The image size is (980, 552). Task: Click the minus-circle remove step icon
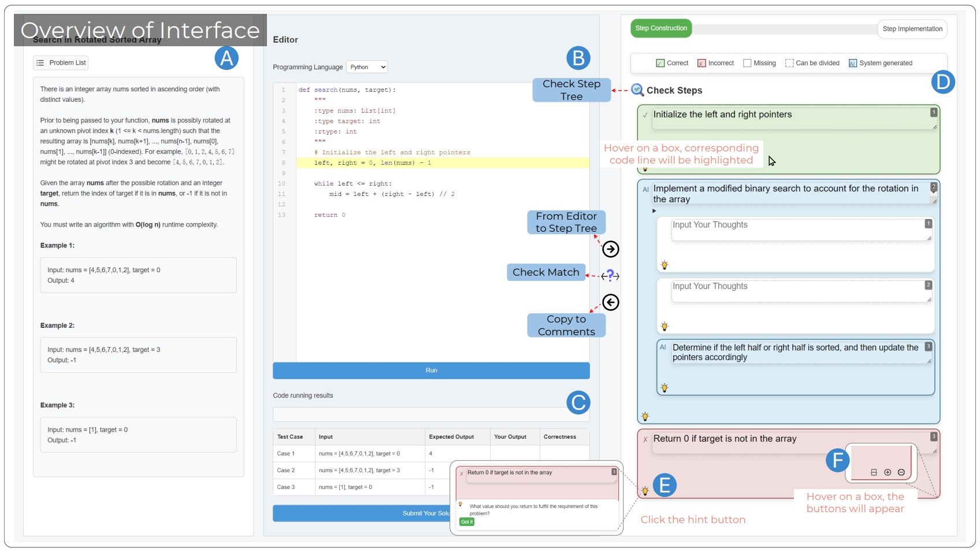[x=901, y=472]
